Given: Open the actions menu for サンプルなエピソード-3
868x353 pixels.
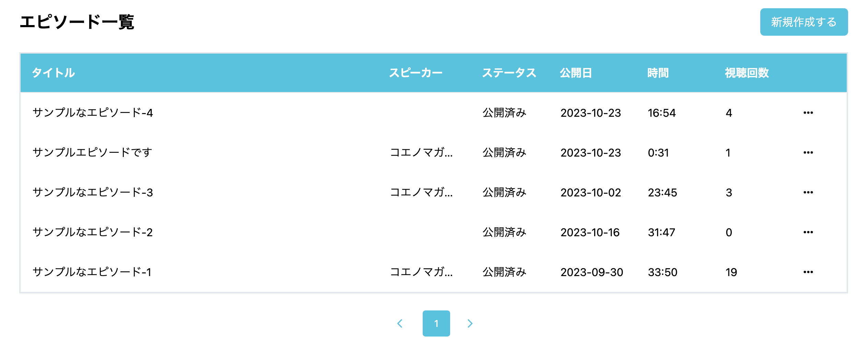Looking at the screenshot, I should pyautogui.click(x=809, y=192).
